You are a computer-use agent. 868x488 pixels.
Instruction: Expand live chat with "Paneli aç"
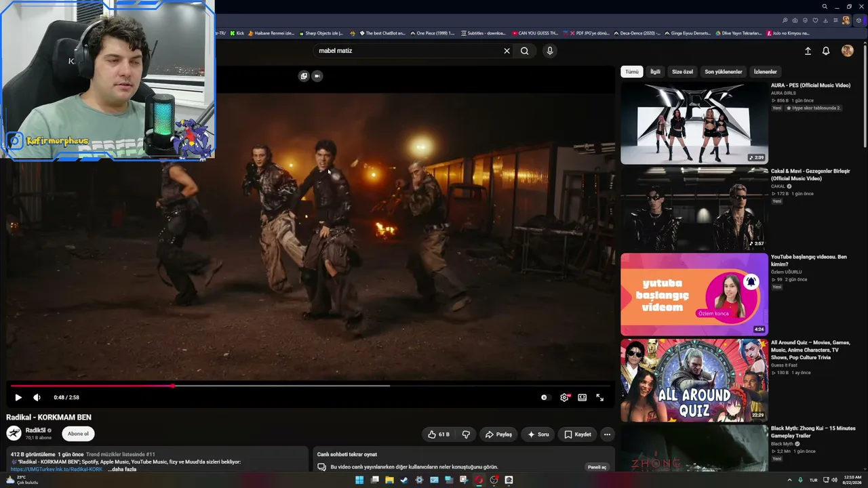click(597, 467)
